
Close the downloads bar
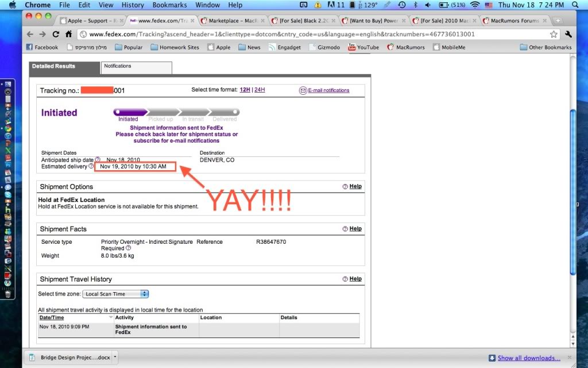tap(569, 358)
